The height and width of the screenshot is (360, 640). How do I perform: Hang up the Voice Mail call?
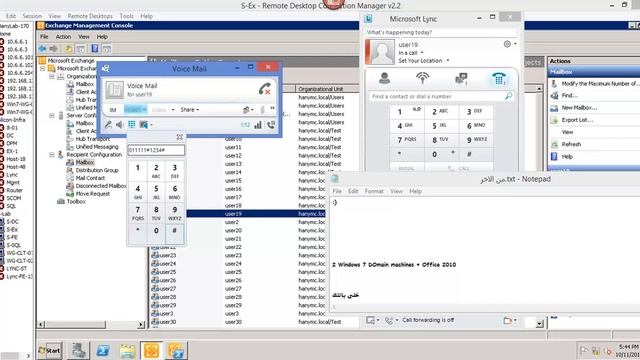pos(264,89)
